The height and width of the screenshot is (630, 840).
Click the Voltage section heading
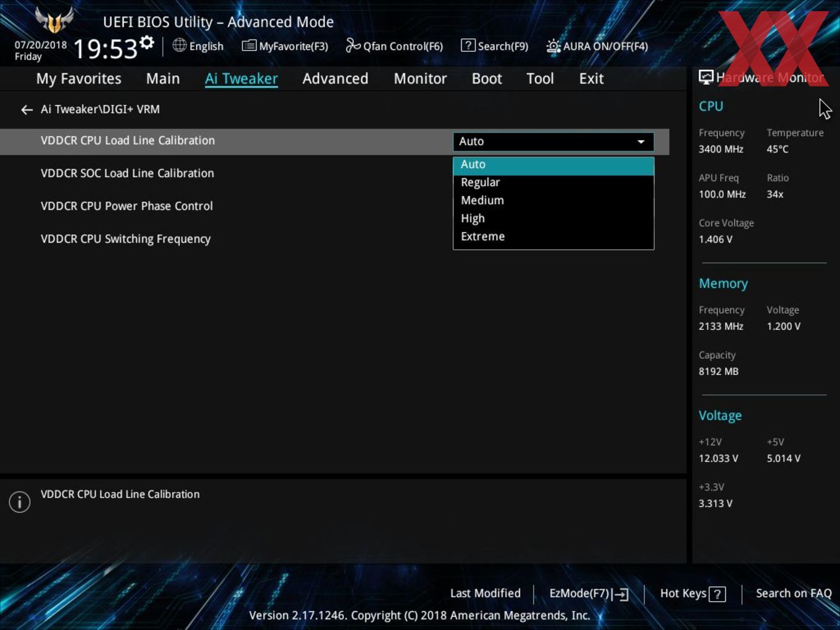720,416
